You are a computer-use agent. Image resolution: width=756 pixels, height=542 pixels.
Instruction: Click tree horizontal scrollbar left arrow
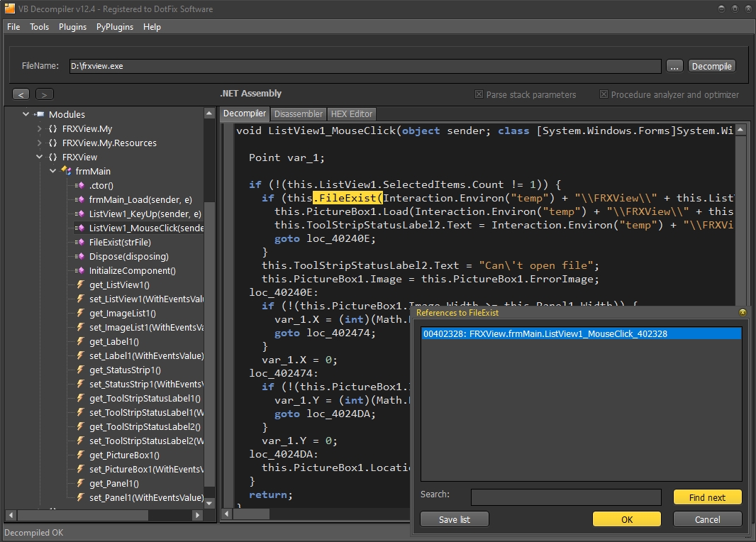pyautogui.click(x=11, y=515)
